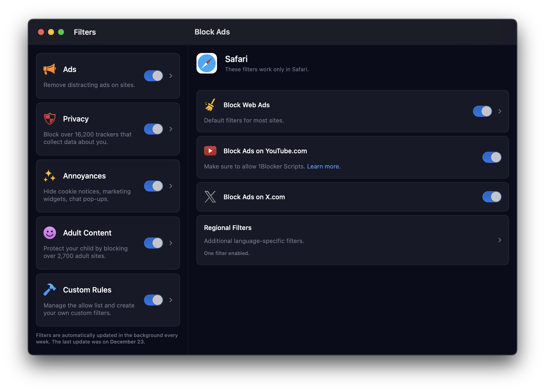Screen dimensions: 545x392
Task: Expand the Custom Rules chevron
Action: (x=171, y=300)
